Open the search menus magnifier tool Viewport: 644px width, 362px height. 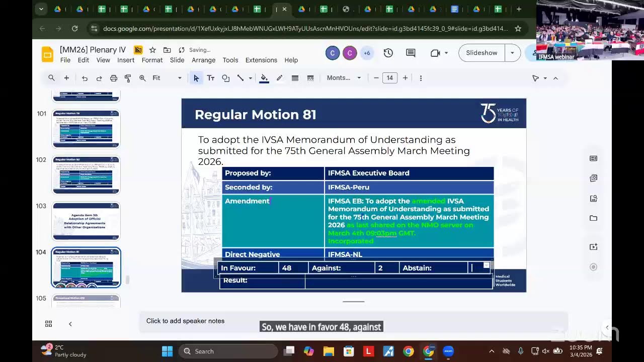click(x=51, y=78)
